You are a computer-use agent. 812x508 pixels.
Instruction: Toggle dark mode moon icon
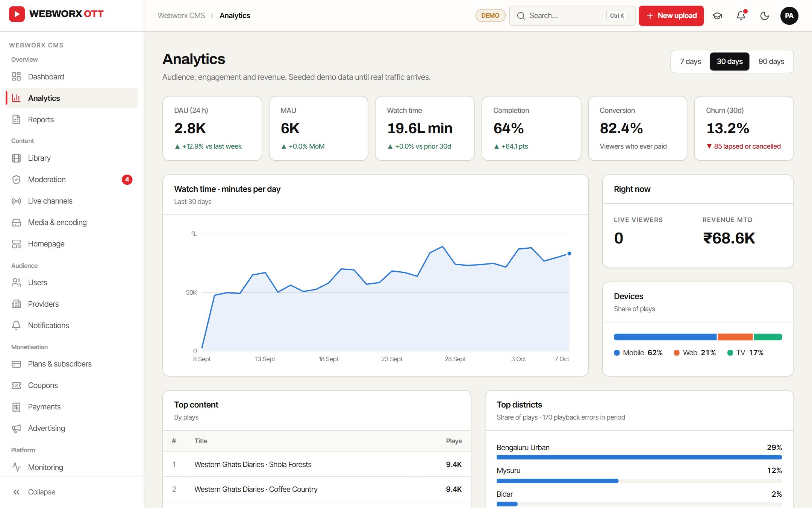pyautogui.click(x=765, y=16)
